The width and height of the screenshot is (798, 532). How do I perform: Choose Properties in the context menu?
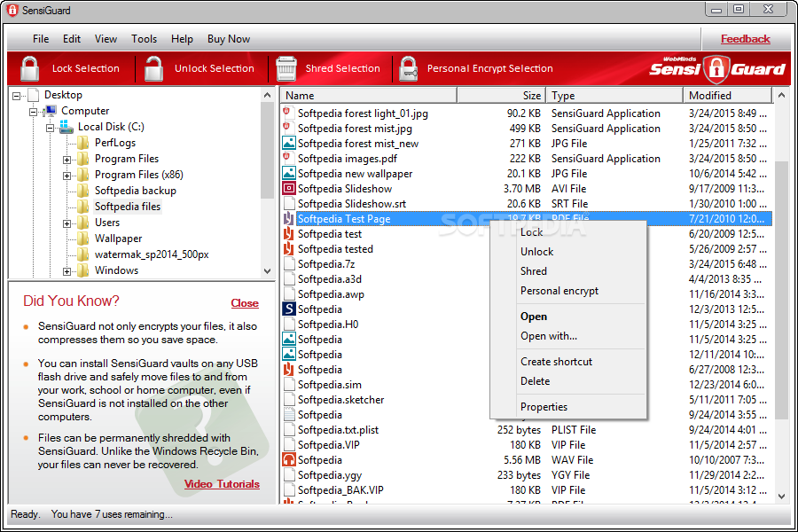coord(568,407)
